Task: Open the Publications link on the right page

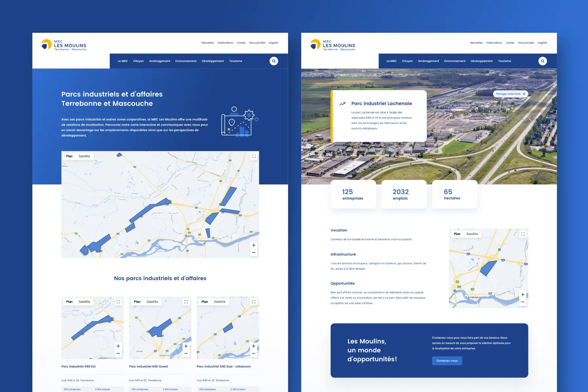Action: [x=494, y=43]
